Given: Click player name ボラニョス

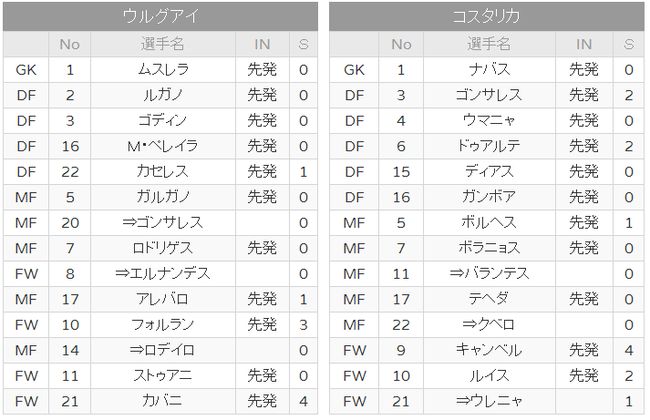Looking at the screenshot, I should point(489,248).
